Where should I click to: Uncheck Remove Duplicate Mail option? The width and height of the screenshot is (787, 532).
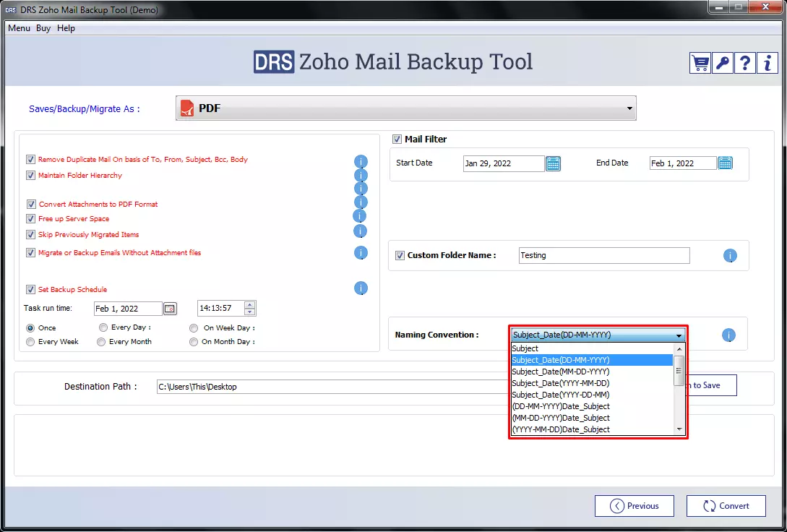pyautogui.click(x=30, y=160)
